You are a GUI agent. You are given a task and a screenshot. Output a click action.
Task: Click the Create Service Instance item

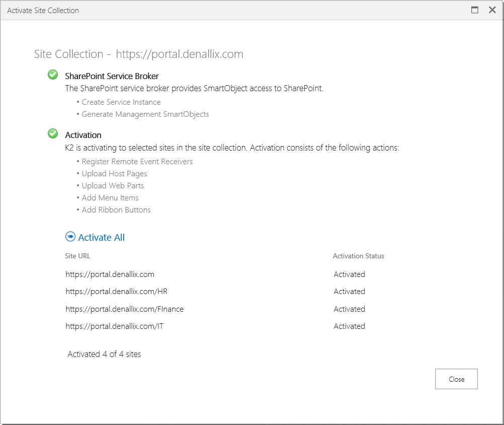(x=121, y=102)
